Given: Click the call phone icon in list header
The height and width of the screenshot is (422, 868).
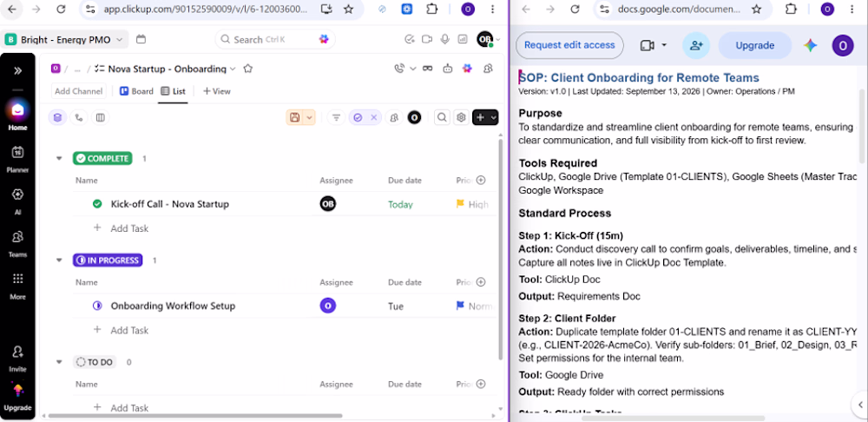Looking at the screenshot, I should pos(399,69).
